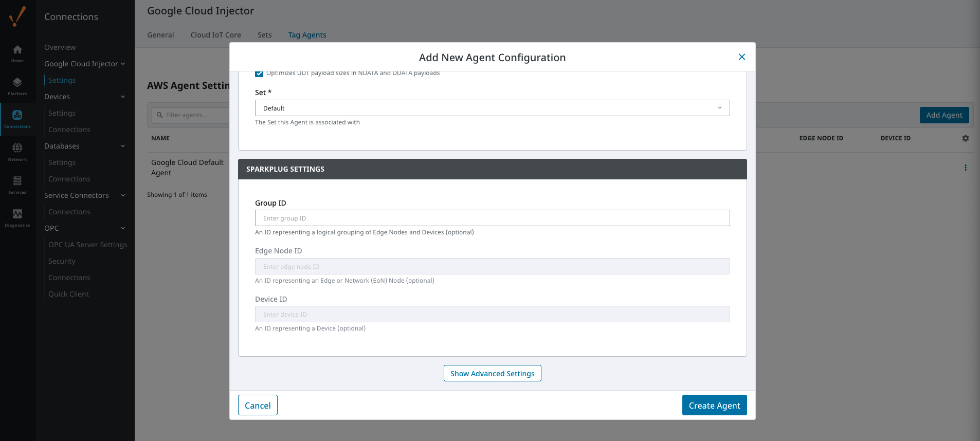Open the agent row three-dot menu
The width and height of the screenshot is (980, 441).
[965, 168]
